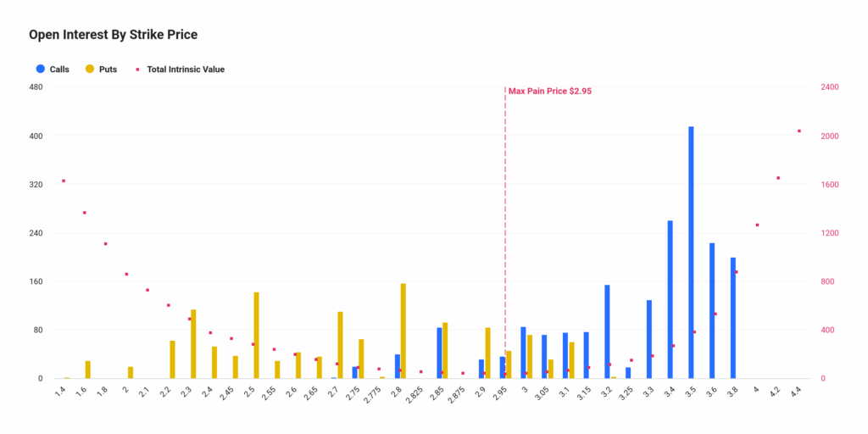Click the red intrinsic value point at 4.4
Image resolution: width=868 pixels, height=434 pixels.
coord(798,131)
